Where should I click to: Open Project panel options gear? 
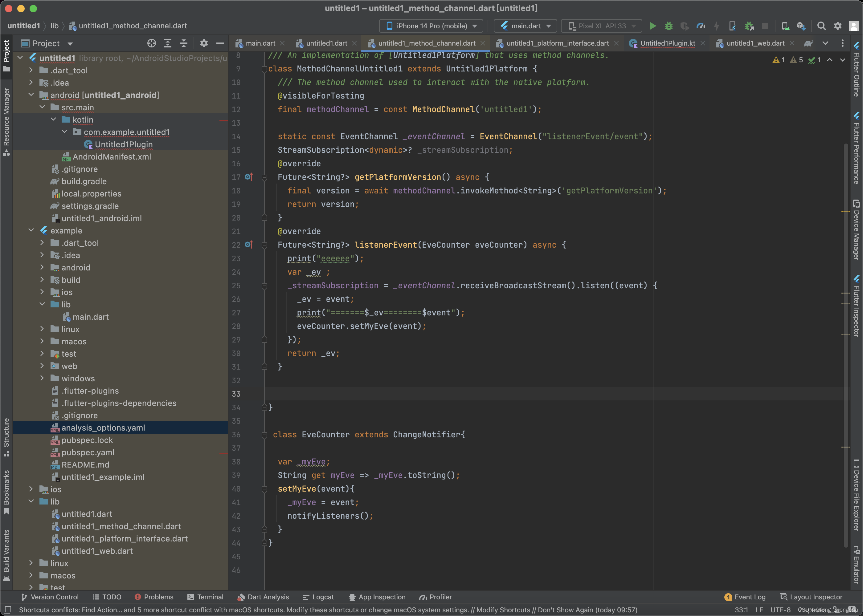tap(204, 43)
